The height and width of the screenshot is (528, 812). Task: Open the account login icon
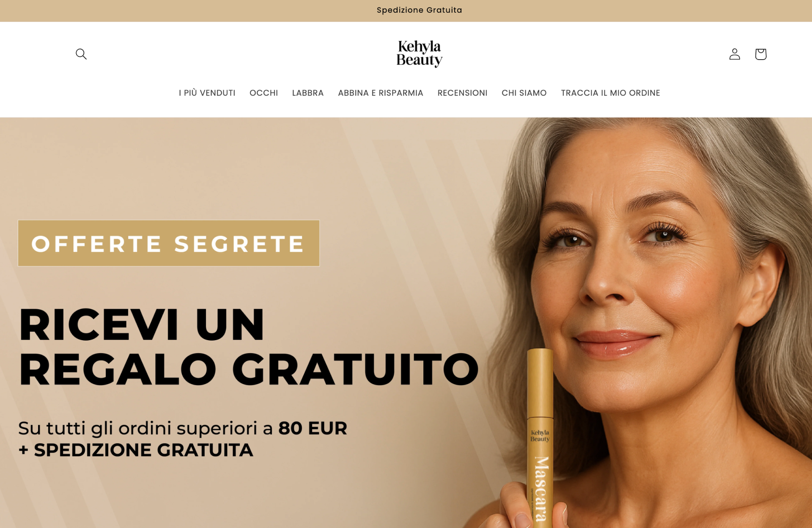735,54
